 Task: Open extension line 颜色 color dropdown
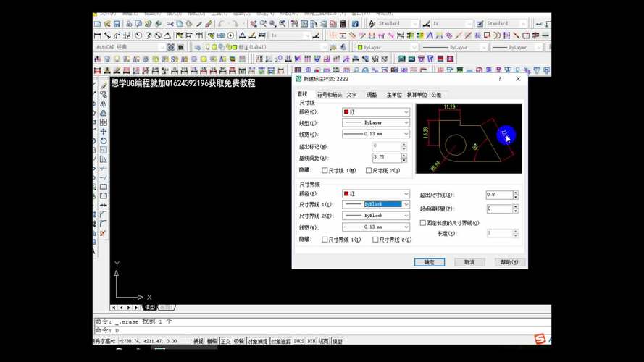tap(376, 194)
